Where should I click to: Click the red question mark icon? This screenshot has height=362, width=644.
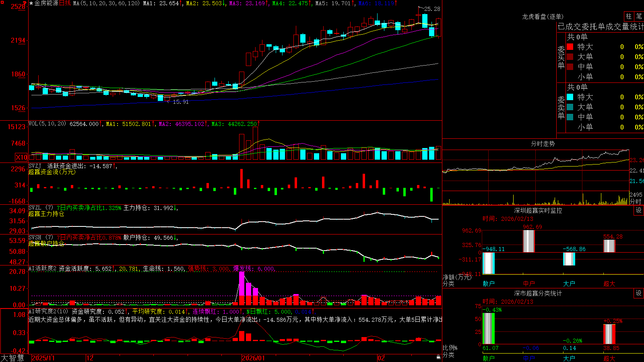coord(25,3)
